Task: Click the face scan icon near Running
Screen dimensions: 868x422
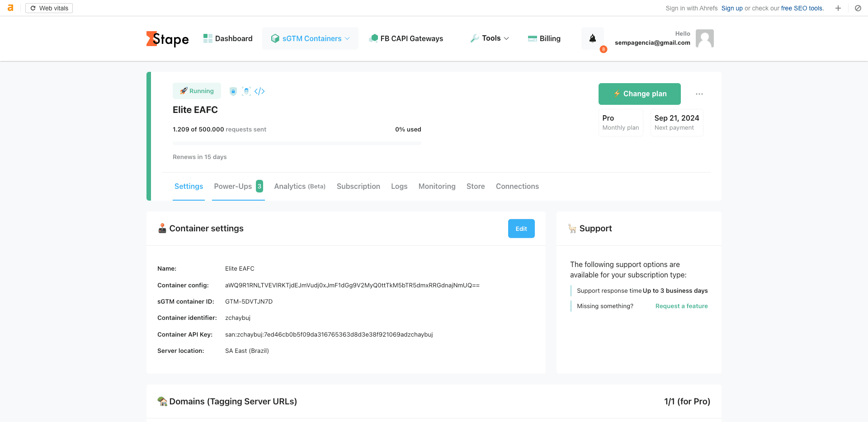Action: pyautogui.click(x=246, y=91)
